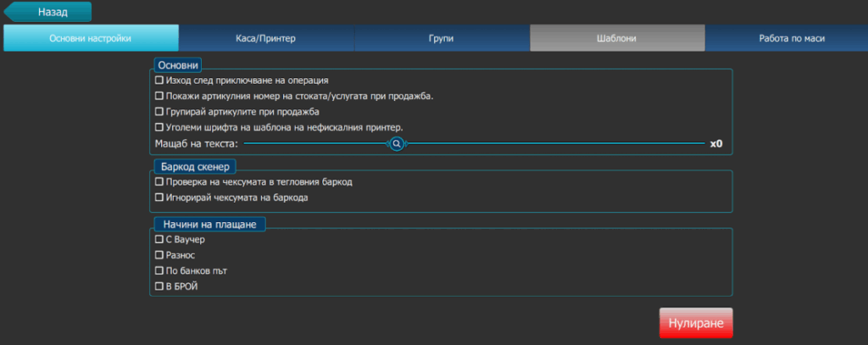
Task: Click the x0 scale value label
Action: (716, 144)
